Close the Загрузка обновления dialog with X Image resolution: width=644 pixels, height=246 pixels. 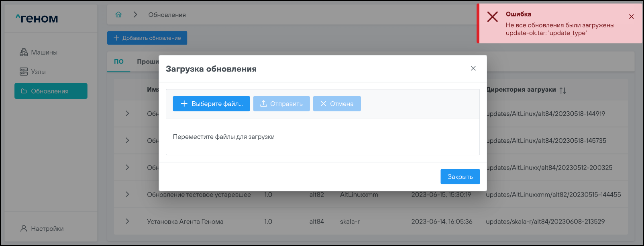tap(473, 68)
